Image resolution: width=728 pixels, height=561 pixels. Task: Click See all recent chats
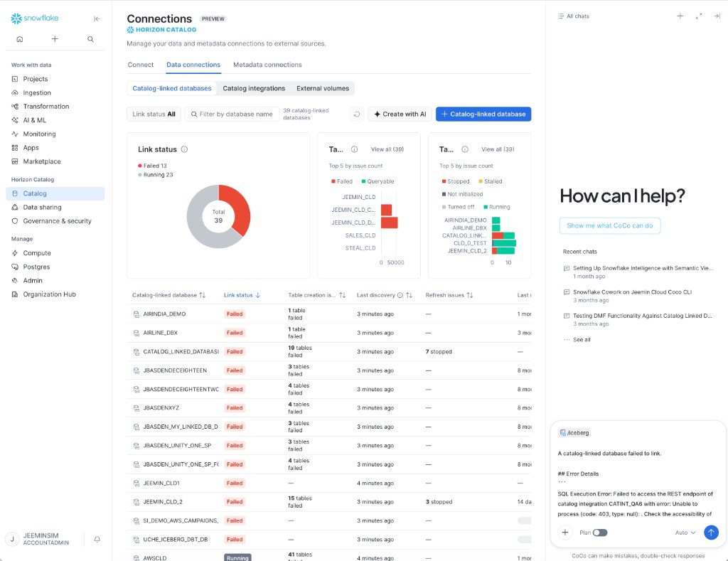point(577,340)
